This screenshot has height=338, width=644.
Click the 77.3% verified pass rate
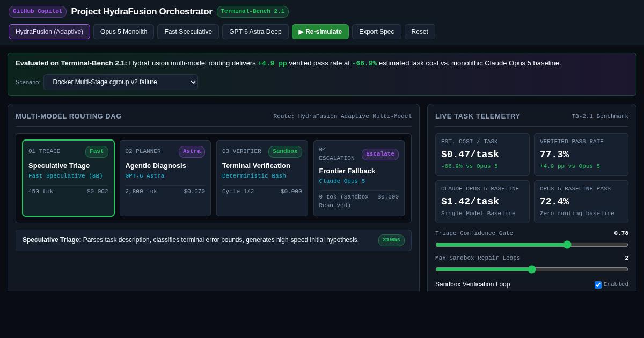click(554, 155)
